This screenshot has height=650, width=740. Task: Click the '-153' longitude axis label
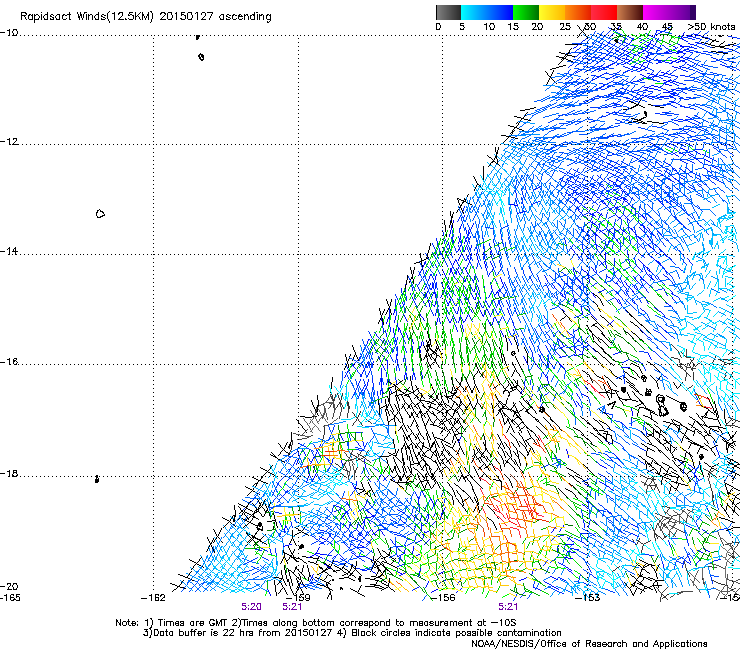588,598
